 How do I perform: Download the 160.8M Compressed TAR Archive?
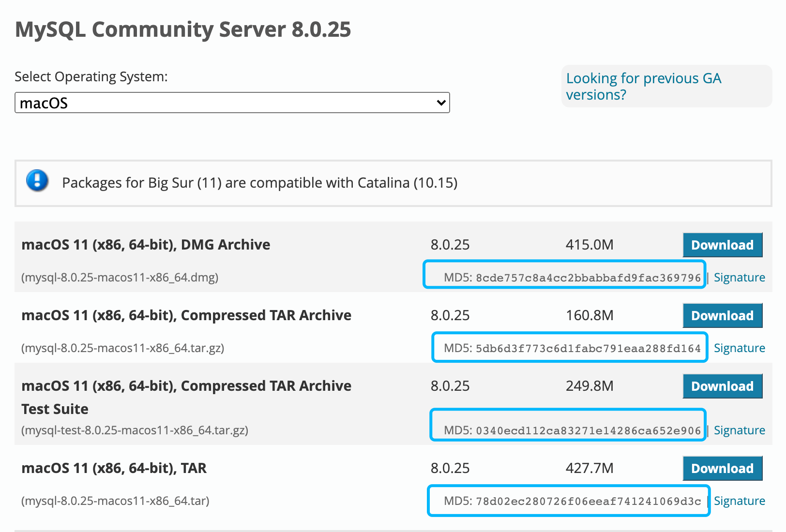[722, 316]
